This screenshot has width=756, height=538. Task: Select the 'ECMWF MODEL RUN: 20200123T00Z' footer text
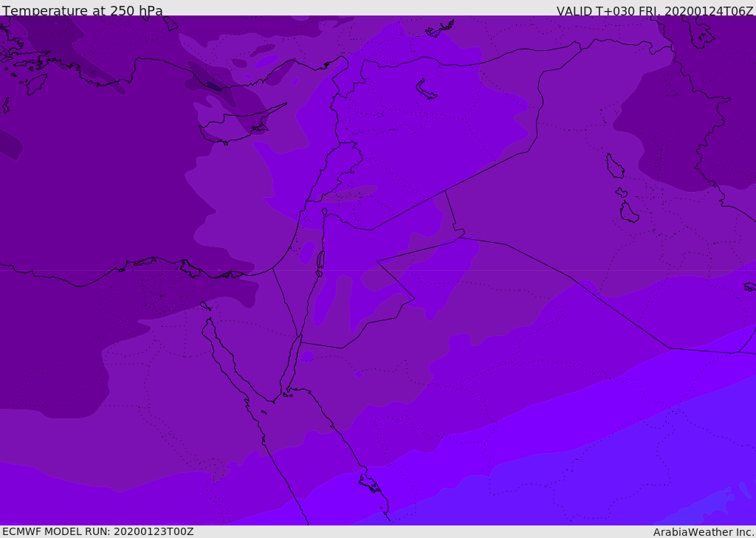click(x=98, y=531)
